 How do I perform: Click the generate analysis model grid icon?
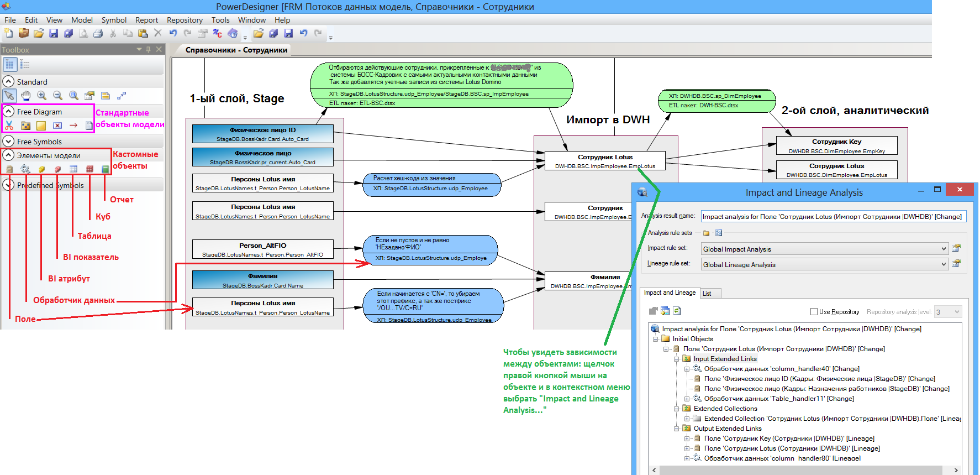[665, 311]
